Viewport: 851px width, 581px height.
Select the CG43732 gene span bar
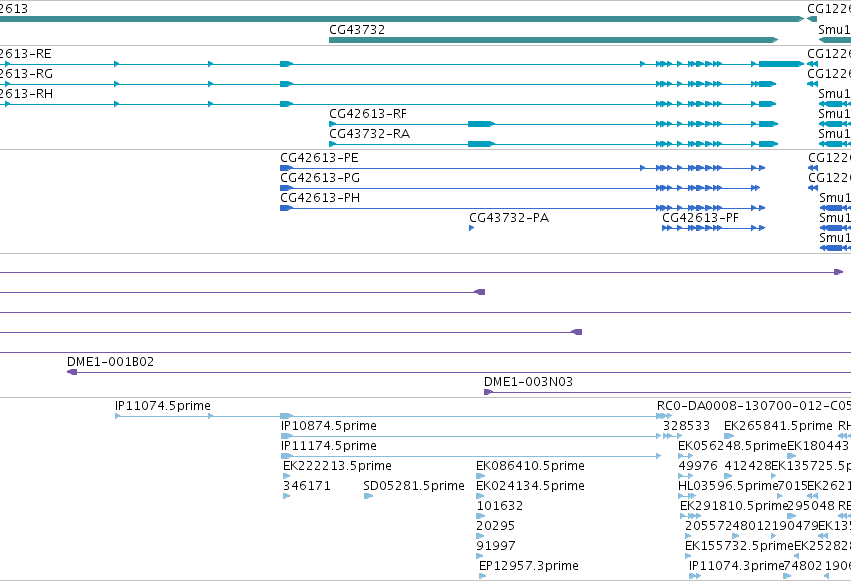coord(553,40)
